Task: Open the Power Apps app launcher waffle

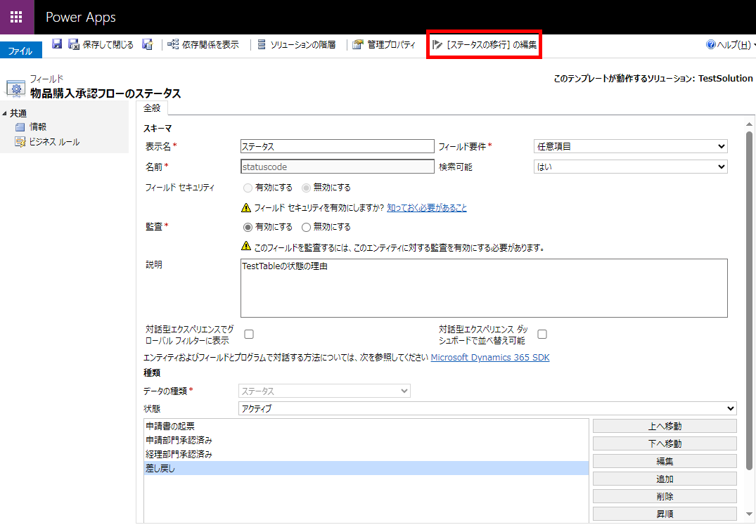Action: point(16,17)
